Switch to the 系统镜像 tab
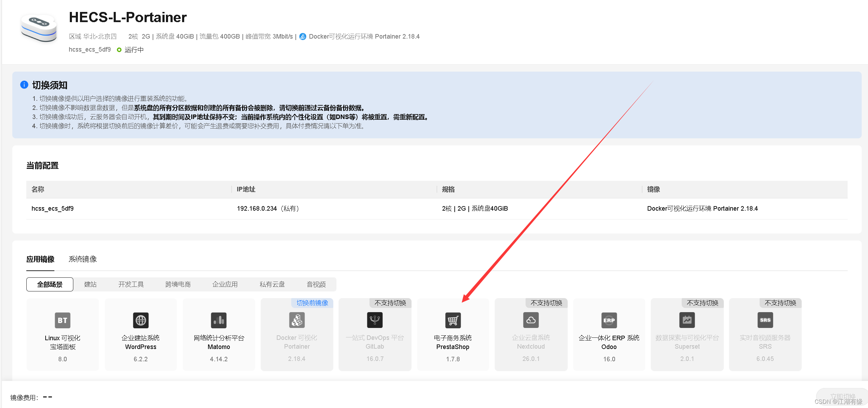Viewport: 868px width, 408px height. [x=82, y=259]
